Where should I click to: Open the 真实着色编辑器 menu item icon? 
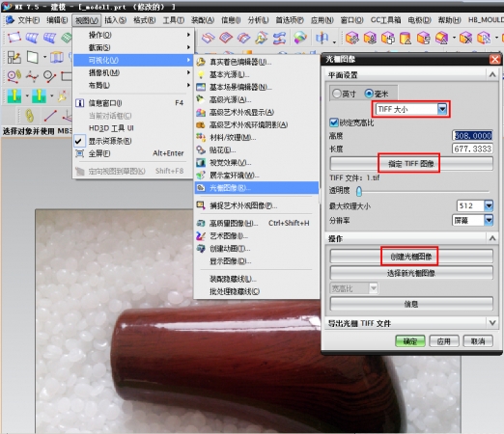point(201,62)
